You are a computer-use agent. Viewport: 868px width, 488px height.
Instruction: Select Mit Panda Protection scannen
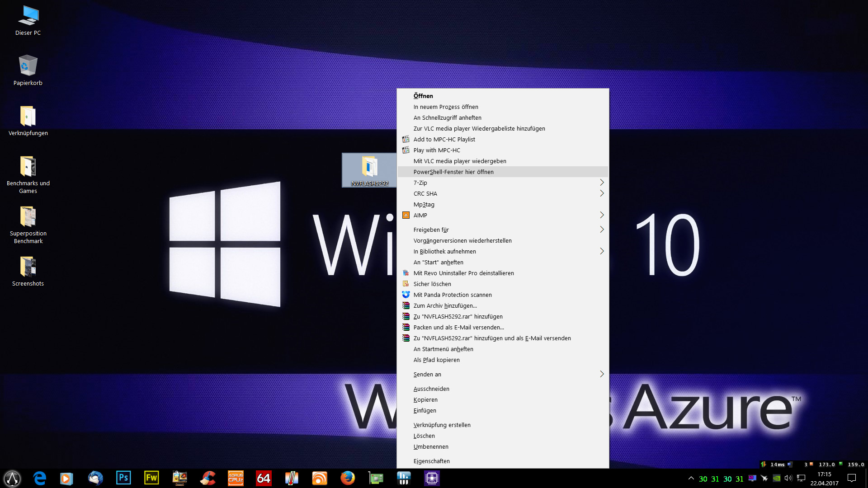pyautogui.click(x=453, y=295)
